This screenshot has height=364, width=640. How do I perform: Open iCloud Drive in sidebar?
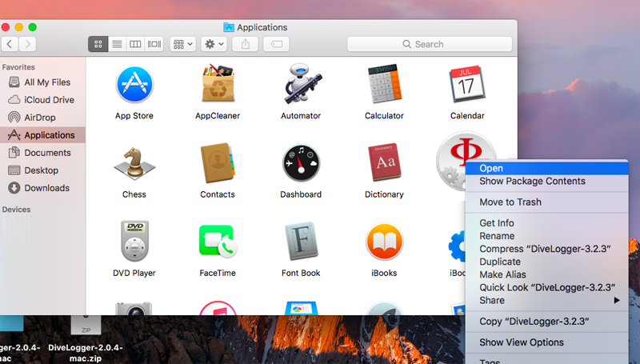[42, 99]
